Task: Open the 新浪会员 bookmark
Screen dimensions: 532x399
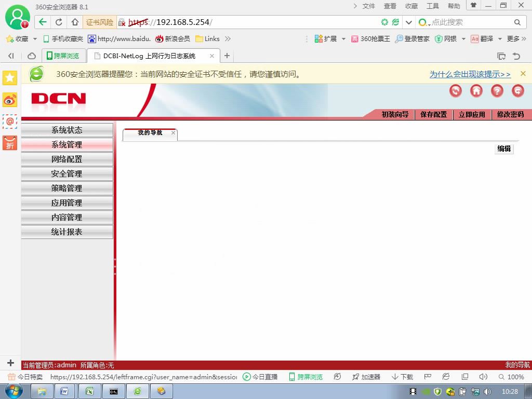Action: [172, 38]
